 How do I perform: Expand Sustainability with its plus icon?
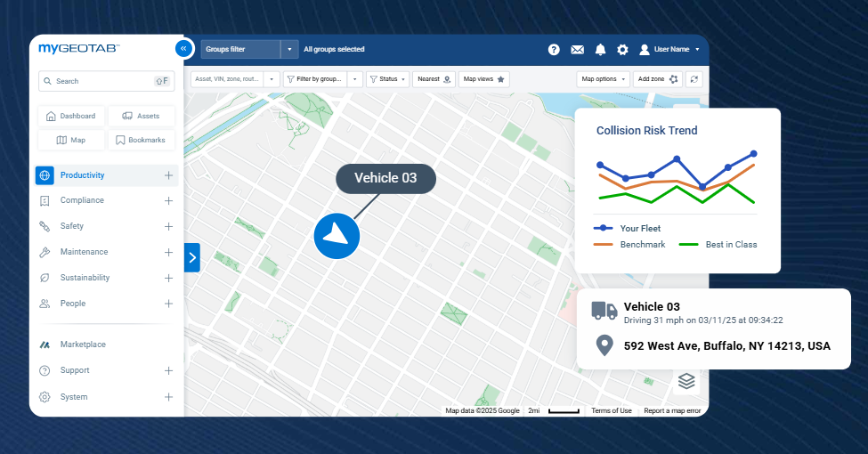169,278
